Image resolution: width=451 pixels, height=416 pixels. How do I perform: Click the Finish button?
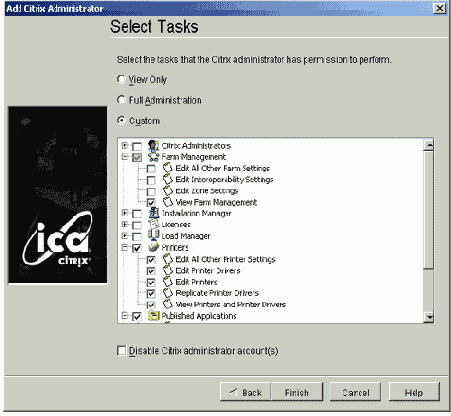pos(297,392)
